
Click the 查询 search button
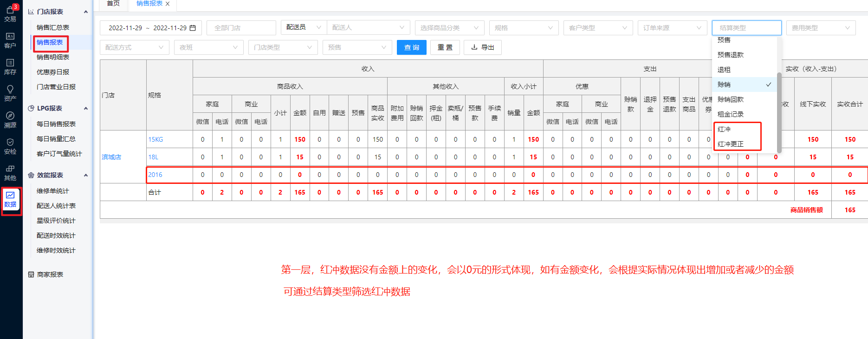[411, 47]
